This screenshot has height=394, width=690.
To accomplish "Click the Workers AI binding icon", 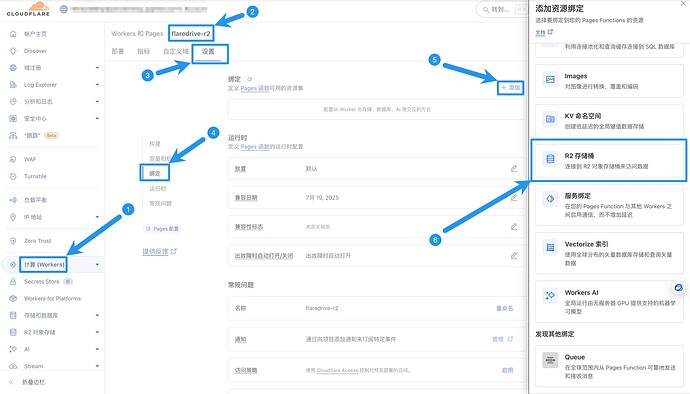I will pos(550,295).
